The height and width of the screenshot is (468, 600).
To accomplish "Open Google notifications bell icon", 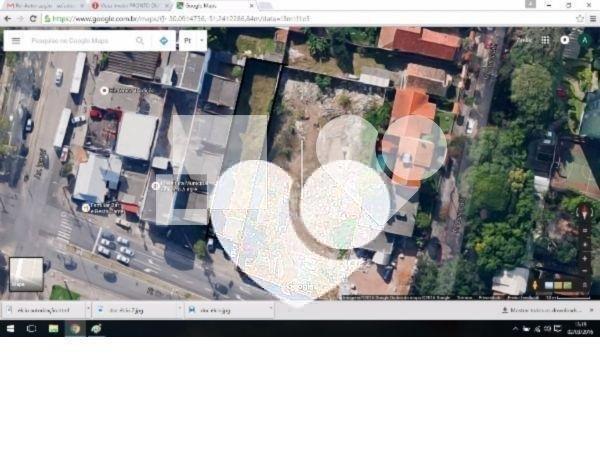I will [565, 40].
